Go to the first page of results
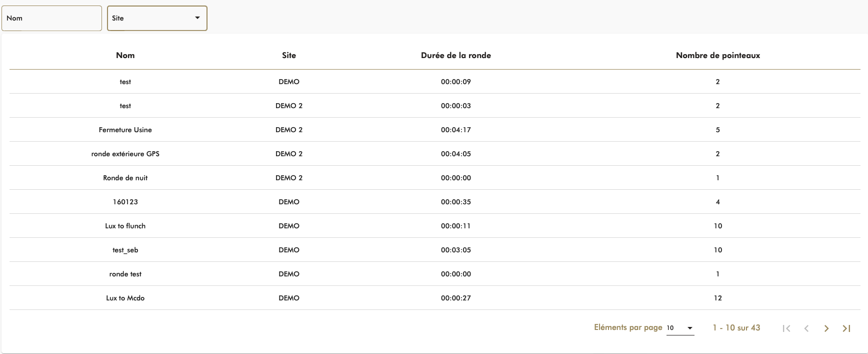This screenshot has height=354, width=868. click(786, 328)
